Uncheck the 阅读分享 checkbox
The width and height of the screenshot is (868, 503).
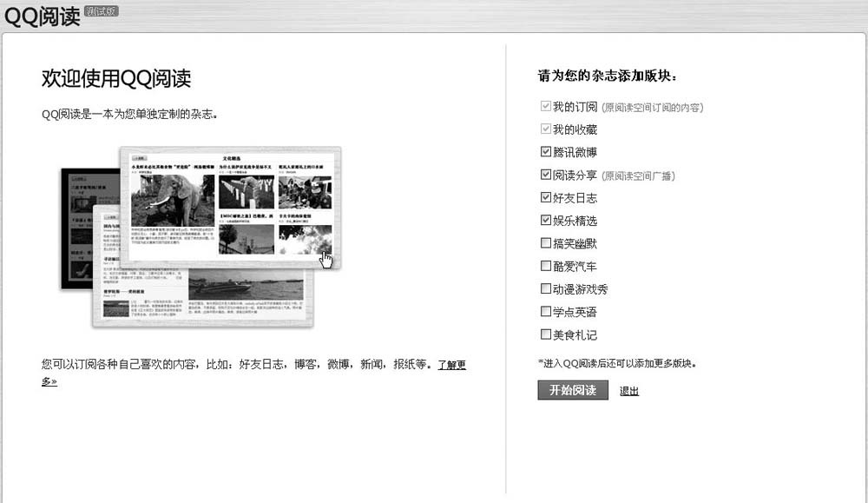[545, 175]
